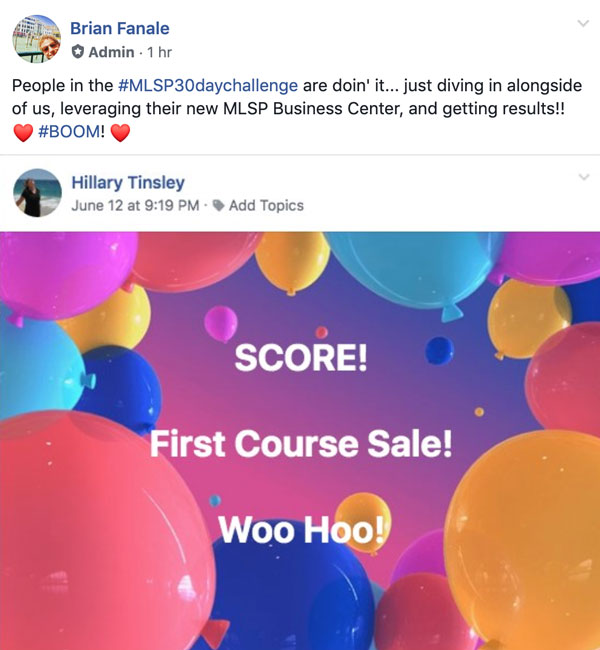Image resolution: width=600 pixels, height=650 pixels.
Task: Open the #BOOM hashtag
Action: pyautogui.click(x=69, y=132)
